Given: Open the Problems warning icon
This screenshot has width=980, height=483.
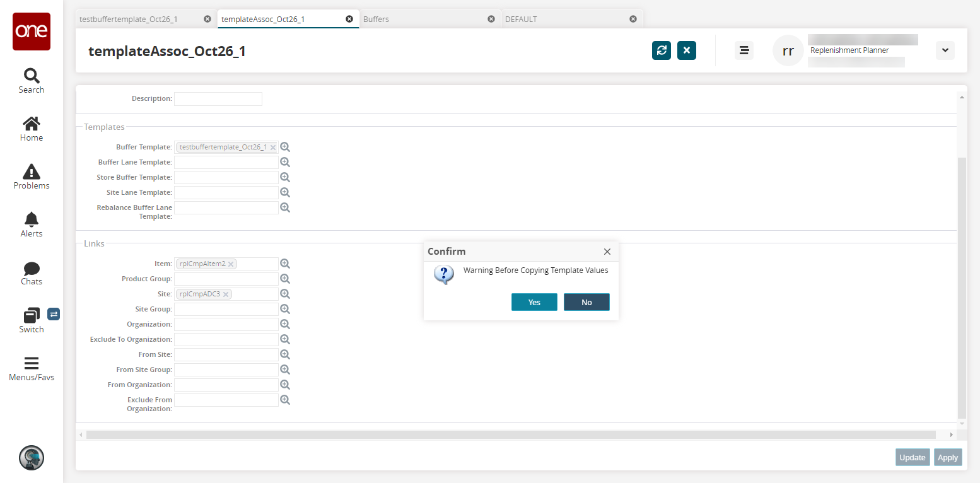Looking at the screenshot, I should [x=32, y=172].
